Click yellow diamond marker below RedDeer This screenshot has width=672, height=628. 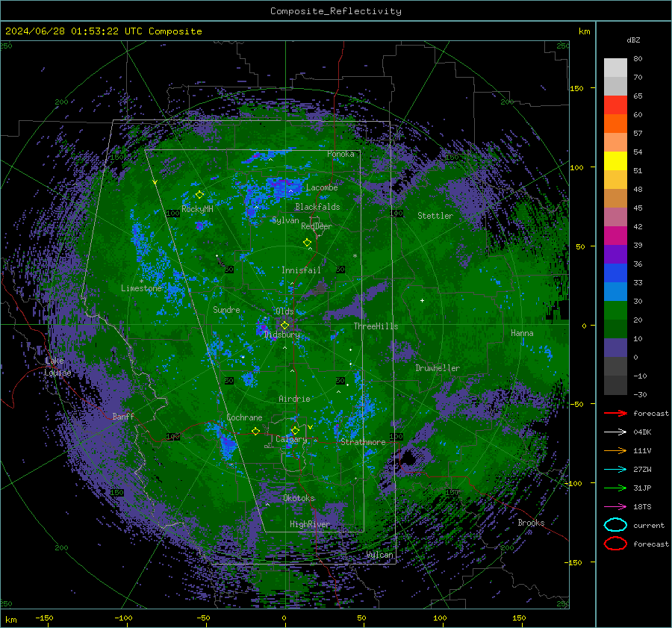tap(307, 243)
